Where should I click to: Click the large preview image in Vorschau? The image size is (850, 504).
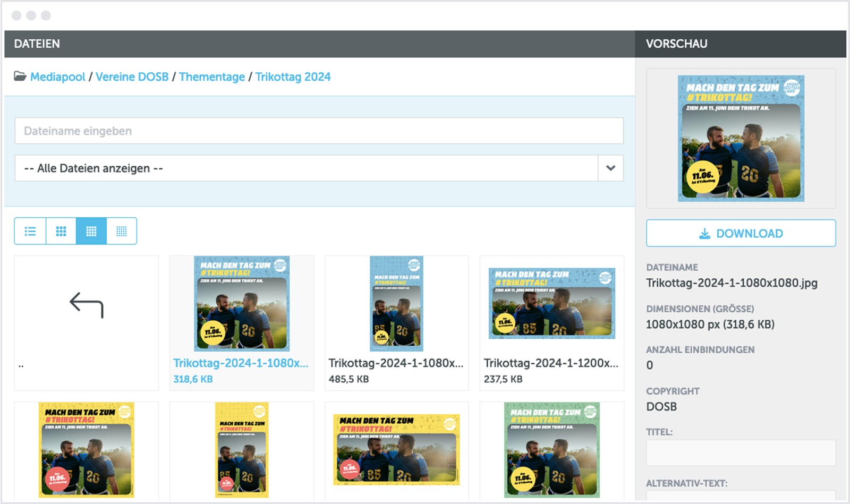tap(741, 139)
